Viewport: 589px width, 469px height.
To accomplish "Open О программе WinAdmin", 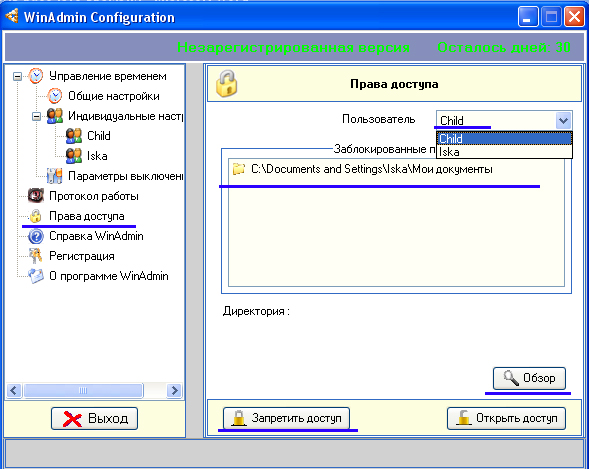I will (x=109, y=276).
